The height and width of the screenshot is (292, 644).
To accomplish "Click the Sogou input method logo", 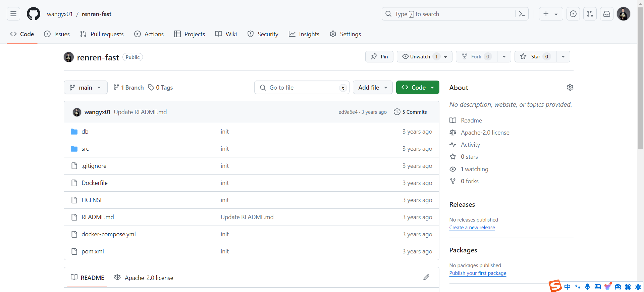I will point(555,286).
